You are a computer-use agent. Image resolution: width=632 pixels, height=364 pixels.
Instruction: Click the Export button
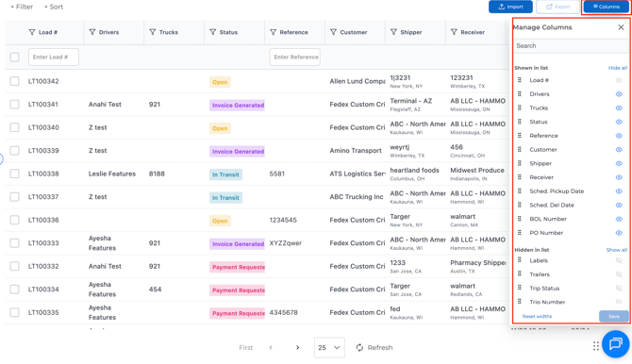coord(557,7)
